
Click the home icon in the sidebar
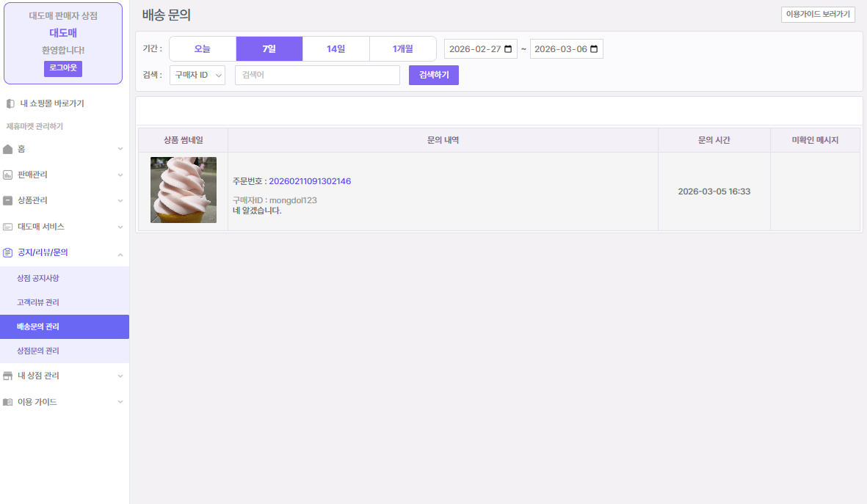(x=8, y=149)
